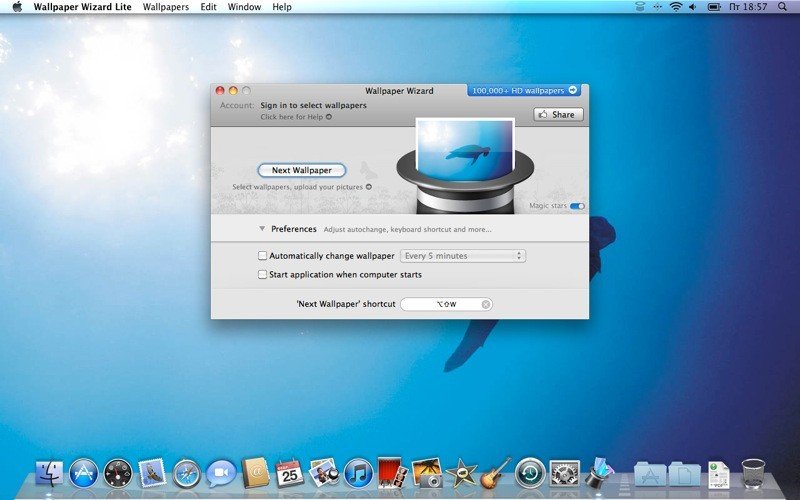
Task: Open the Help menu
Action: tap(282, 7)
